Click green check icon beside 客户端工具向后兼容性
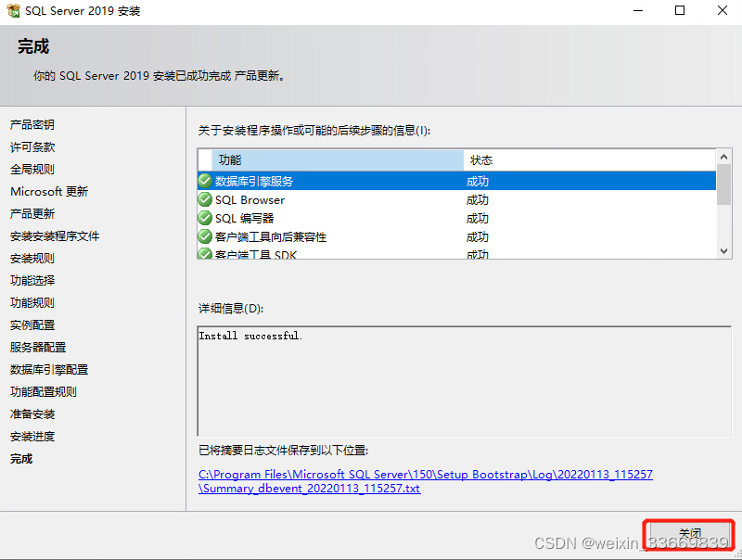Viewport: 742px width, 560px height. pyautogui.click(x=205, y=236)
